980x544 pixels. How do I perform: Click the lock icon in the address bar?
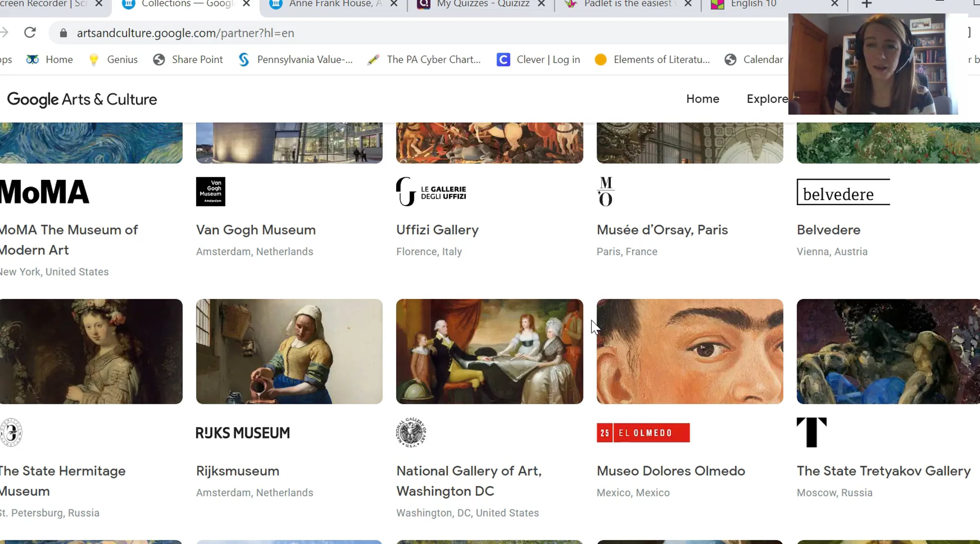(x=63, y=33)
